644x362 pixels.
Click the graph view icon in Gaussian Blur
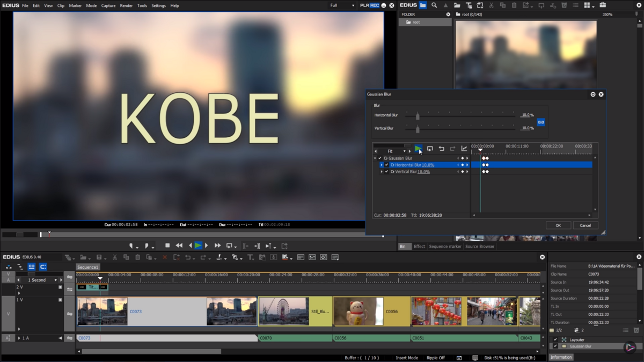point(464,149)
